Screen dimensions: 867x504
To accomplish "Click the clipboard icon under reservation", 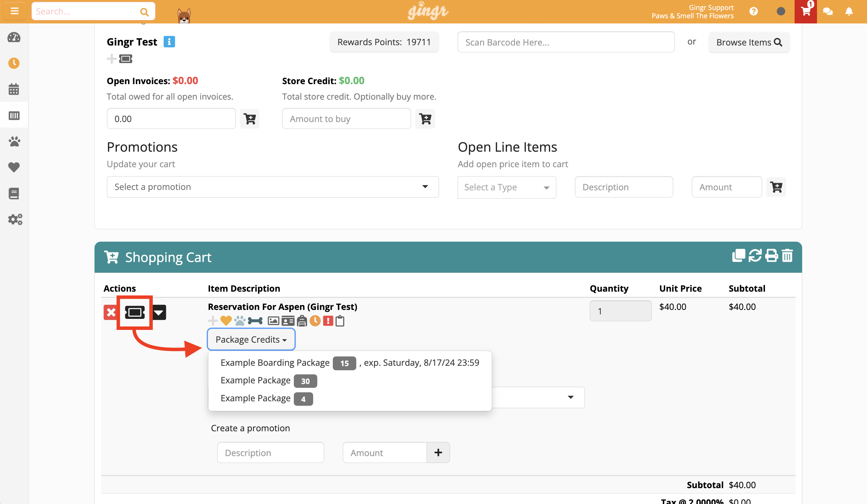I will coord(340,321).
